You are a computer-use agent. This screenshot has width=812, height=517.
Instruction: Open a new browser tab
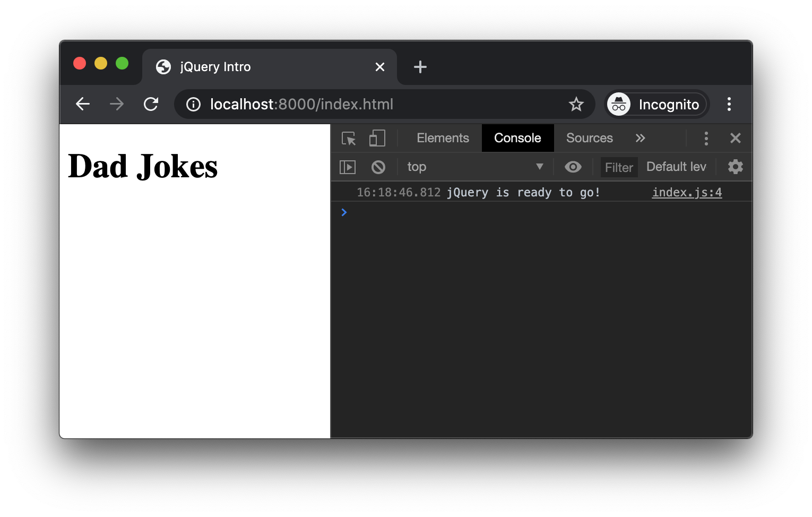click(x=420, y=67)
